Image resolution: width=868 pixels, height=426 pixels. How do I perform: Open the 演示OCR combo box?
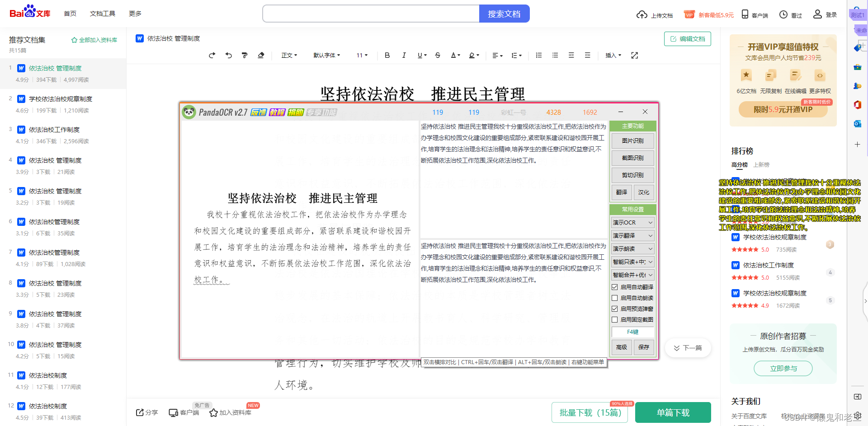point(633,222)
